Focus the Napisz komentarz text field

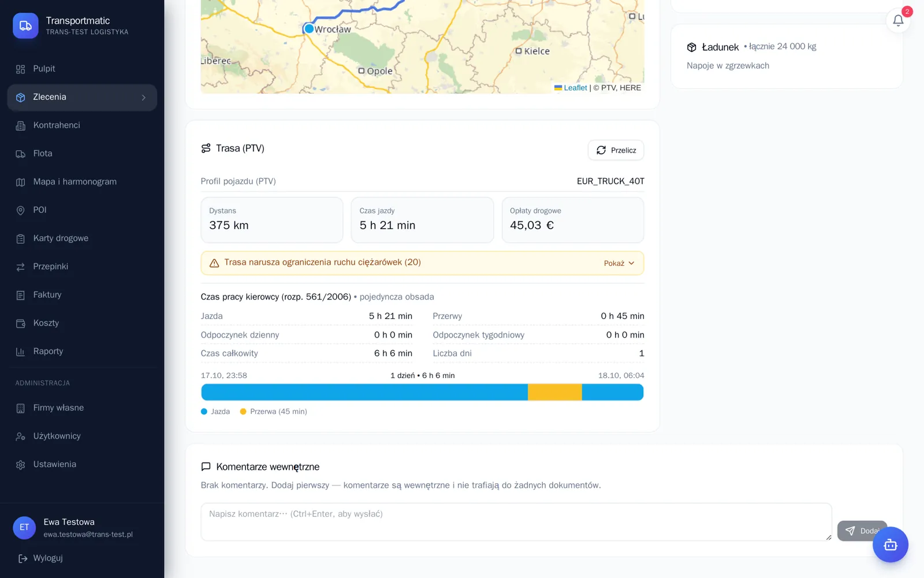click(516, 522)
